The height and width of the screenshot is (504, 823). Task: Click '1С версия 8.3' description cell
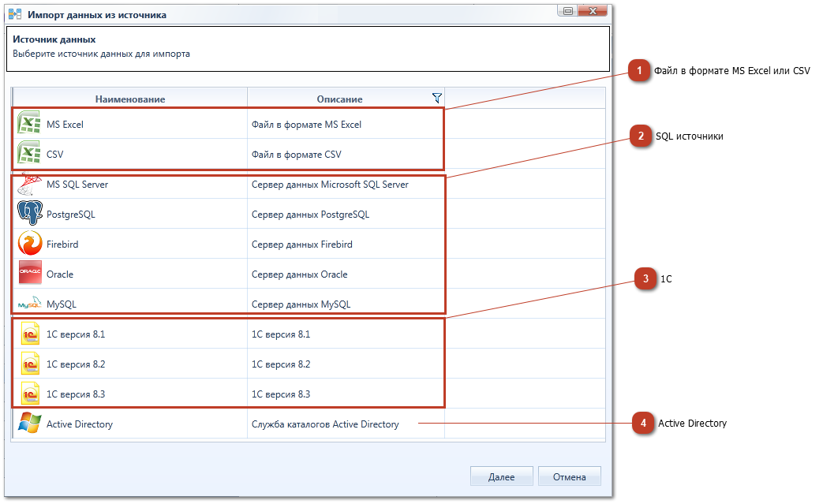coord(346,394)
